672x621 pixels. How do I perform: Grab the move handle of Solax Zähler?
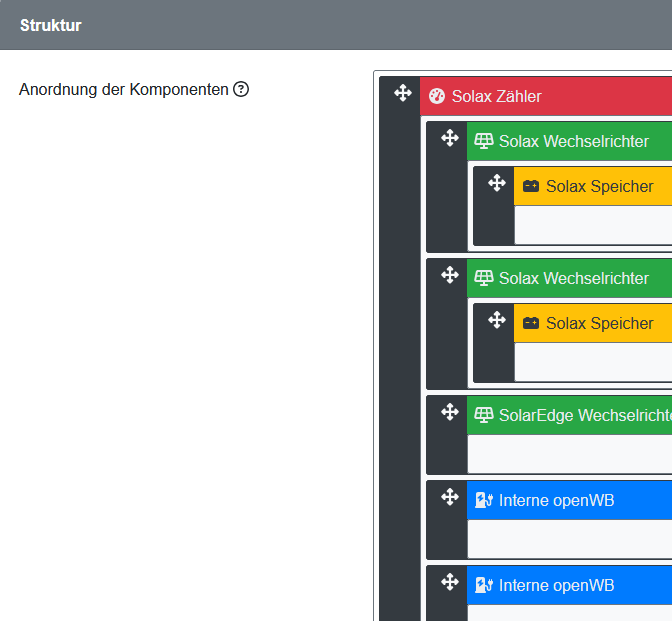(x=403, y=93)
